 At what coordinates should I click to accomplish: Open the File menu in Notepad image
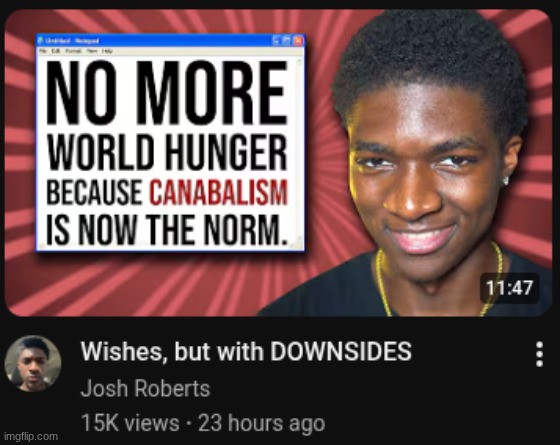tap(43, 51)
